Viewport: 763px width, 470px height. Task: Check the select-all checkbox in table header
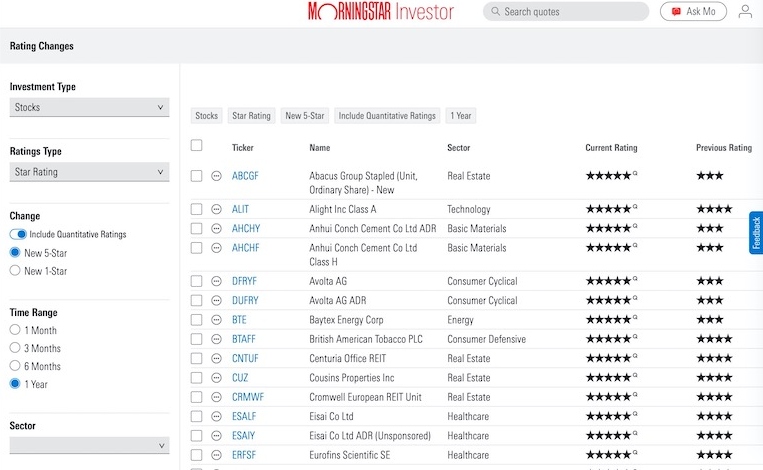point(196,146)
